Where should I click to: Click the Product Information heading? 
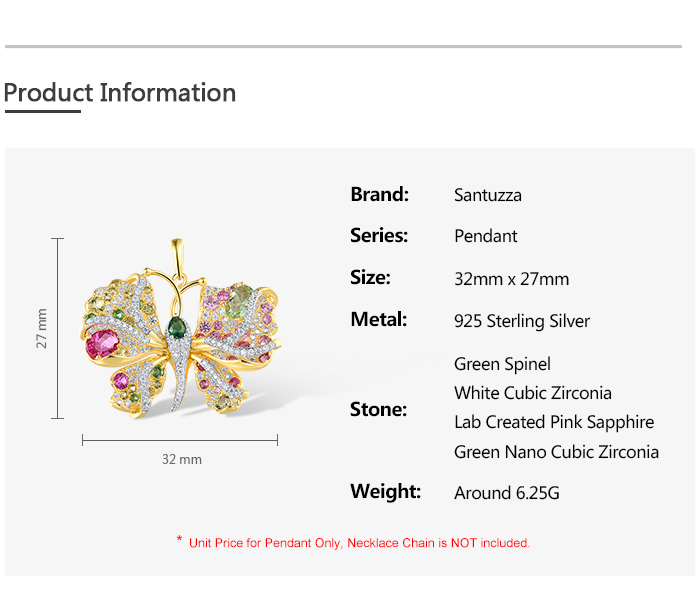(120, 93)
